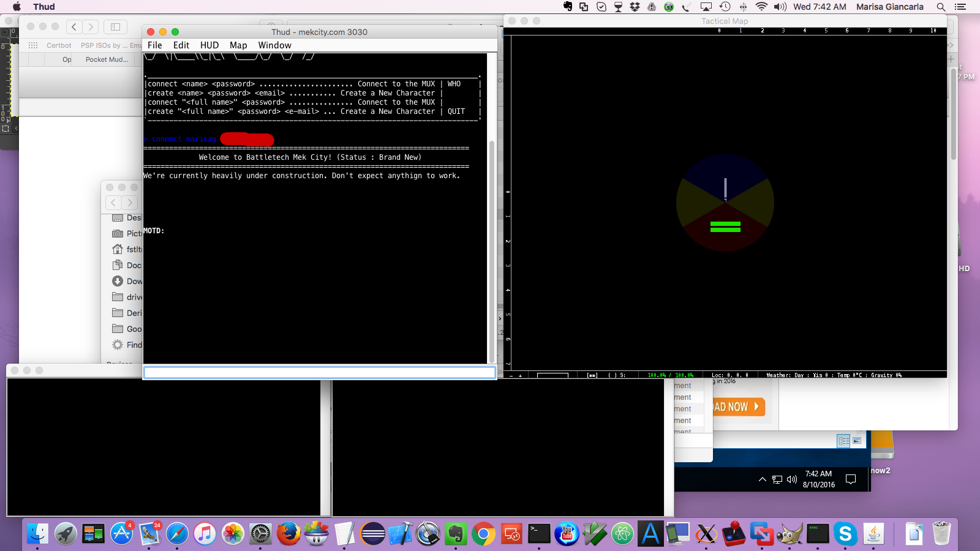Screen dimensions: 980x551
Task: Open Safari from the Dock
Action: click(x=178, y=534)
